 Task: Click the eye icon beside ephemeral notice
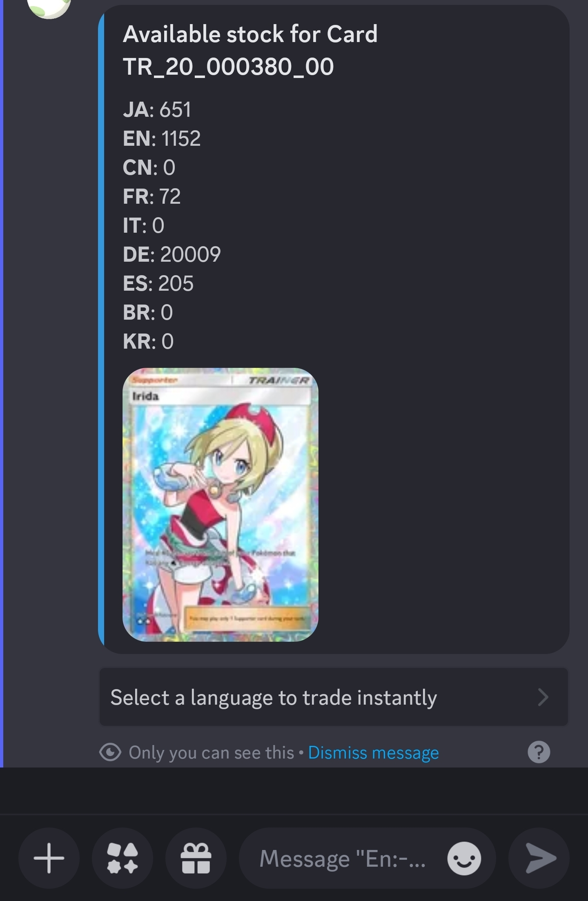click(110, 752)
